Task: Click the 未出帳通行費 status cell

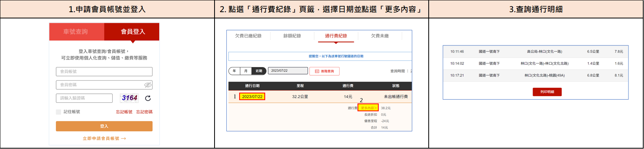Action: [395, 96]
